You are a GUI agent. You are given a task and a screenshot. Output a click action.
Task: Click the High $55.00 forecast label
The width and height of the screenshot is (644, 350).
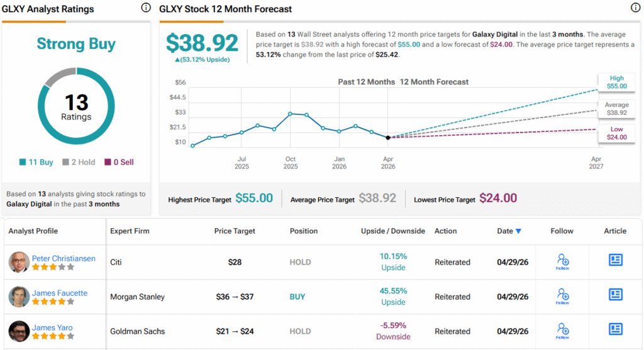point(616,82)
